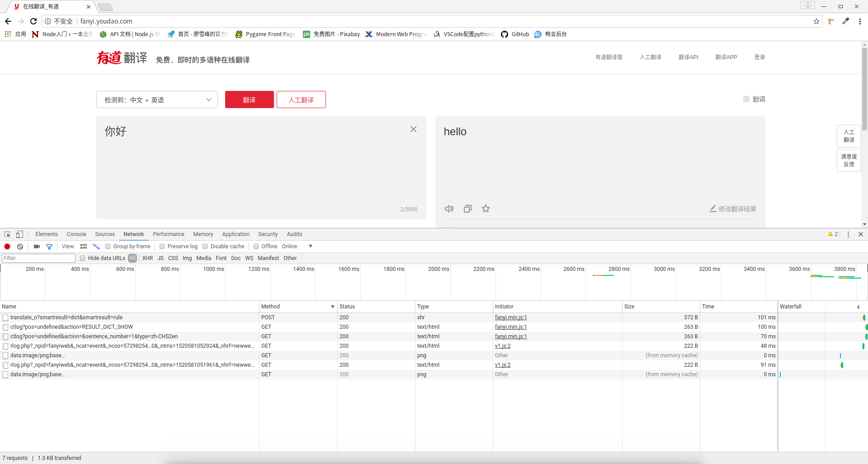868x464 pixels.
Task: Filter requests by the JS type
Action: 160,258
